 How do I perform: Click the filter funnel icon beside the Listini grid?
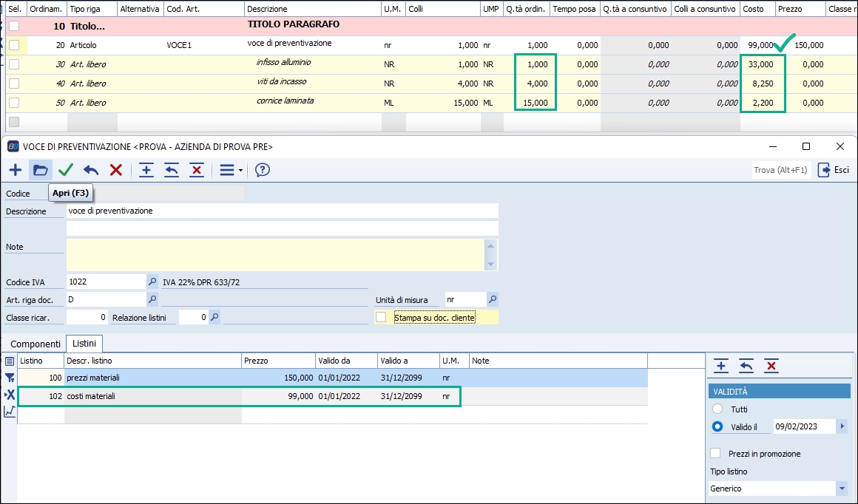coord(10,378)
